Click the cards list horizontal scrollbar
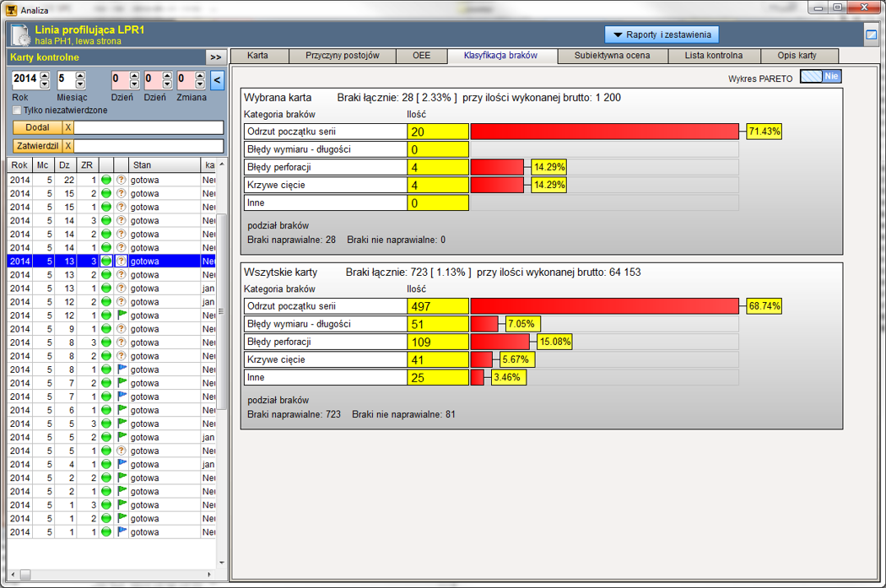The width and height of the screenshot is (886, 588). click(x=111, y=575)
